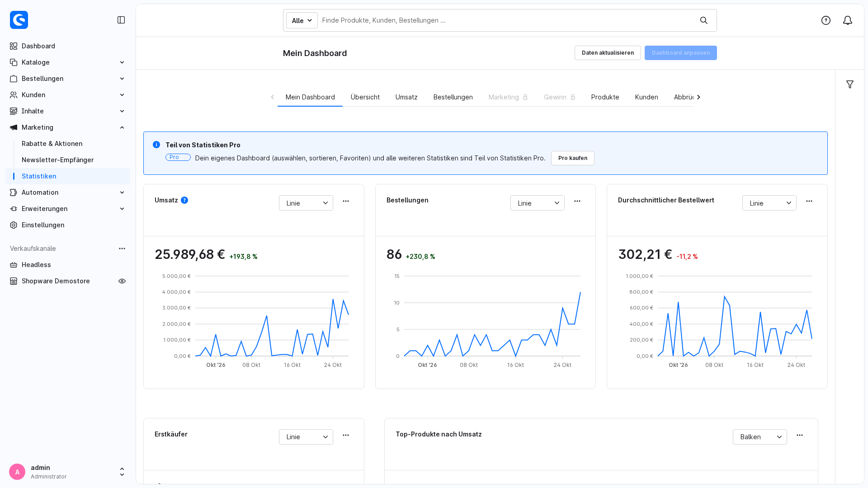
Task: Click the info icon in Pro banner
Action: pos(156,145)
